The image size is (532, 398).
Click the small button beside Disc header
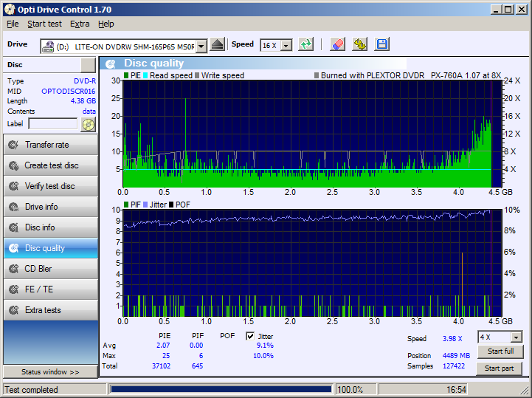89,65
